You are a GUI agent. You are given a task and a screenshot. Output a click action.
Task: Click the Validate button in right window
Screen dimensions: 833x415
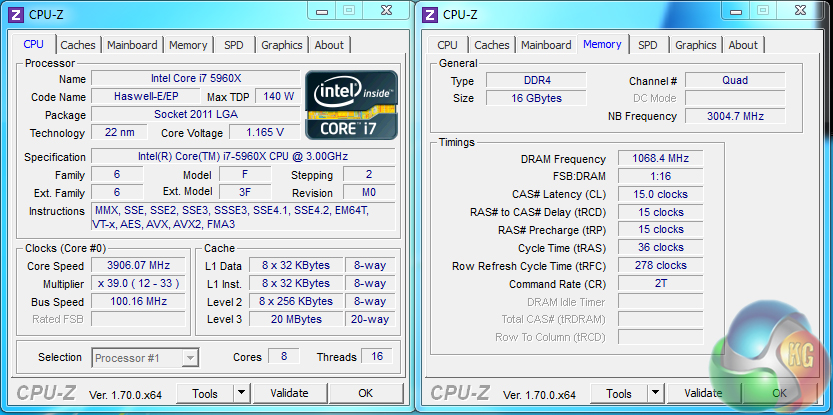(x=703, y=393)
